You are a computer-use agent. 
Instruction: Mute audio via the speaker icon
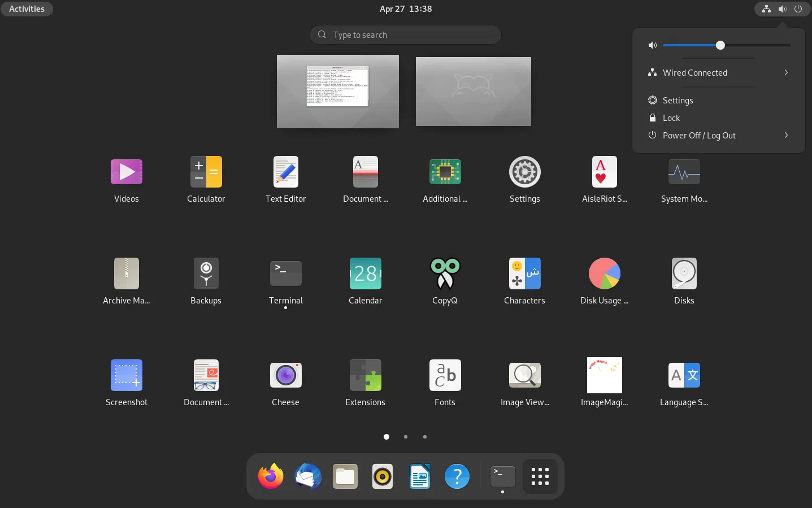[x=652, y=45]
